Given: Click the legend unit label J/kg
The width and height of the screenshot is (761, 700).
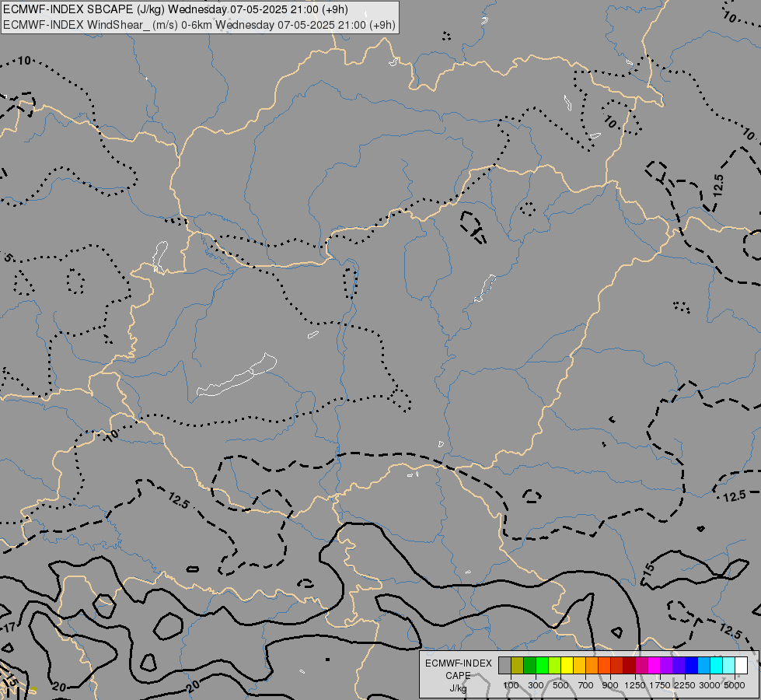Looking at the screenshot, I should coord(458,688).
